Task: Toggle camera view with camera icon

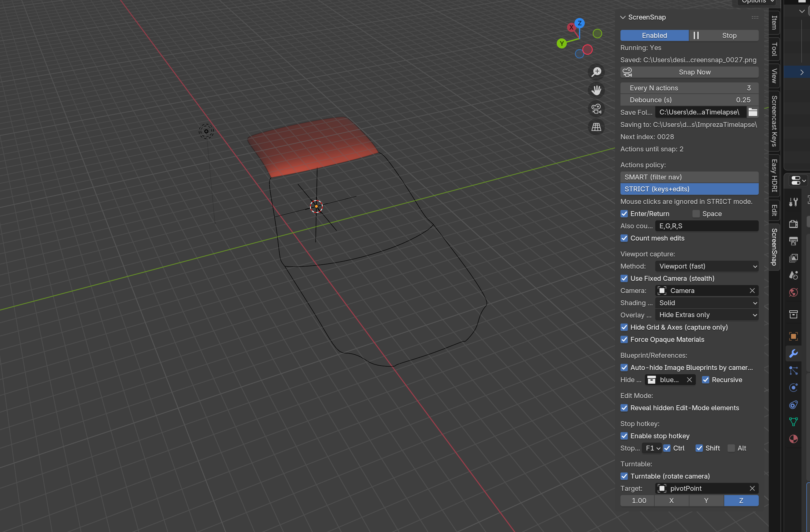Action: 596,109
